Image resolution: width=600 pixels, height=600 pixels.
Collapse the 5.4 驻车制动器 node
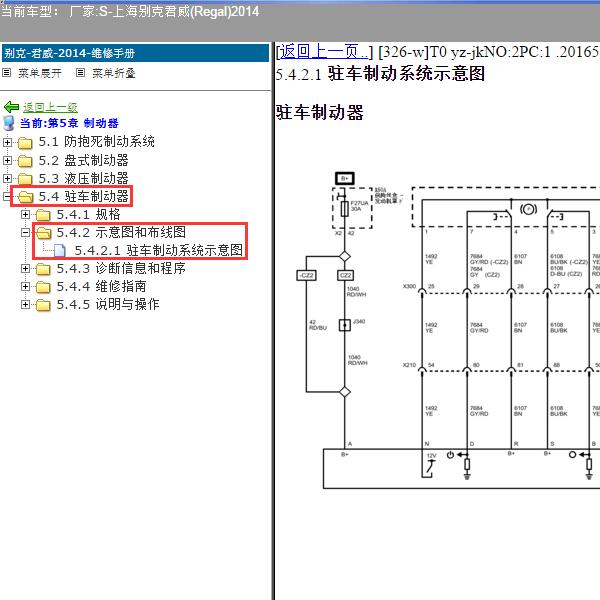coord(7,196)
